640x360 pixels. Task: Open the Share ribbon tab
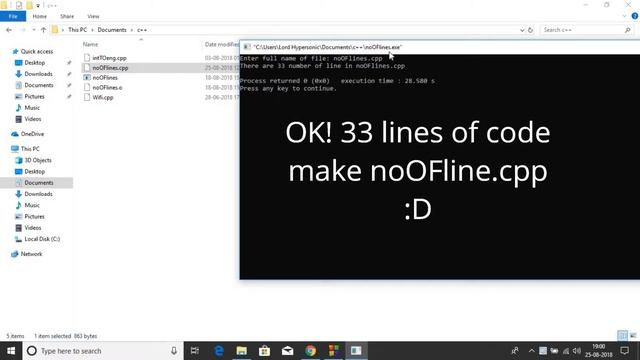[x=67, y=16]
